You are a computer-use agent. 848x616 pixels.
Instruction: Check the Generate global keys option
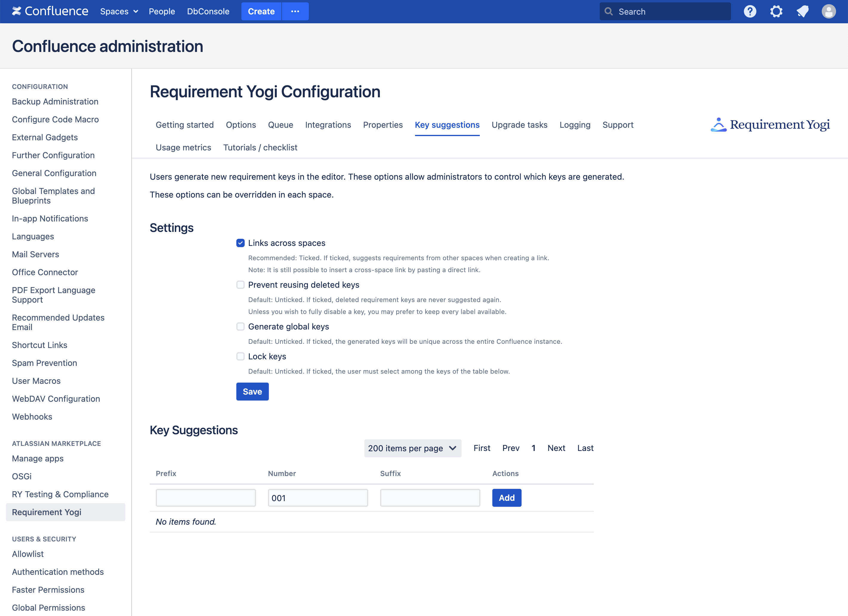[240, 327]
